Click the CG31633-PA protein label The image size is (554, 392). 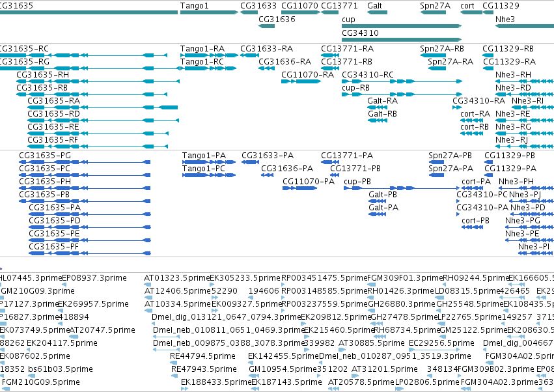coord(268,156)
